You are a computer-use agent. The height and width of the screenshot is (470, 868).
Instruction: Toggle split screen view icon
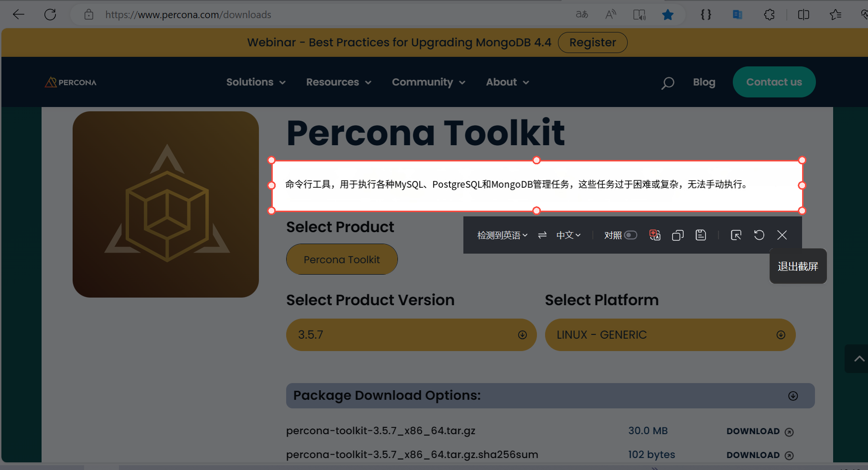(804, 14)
